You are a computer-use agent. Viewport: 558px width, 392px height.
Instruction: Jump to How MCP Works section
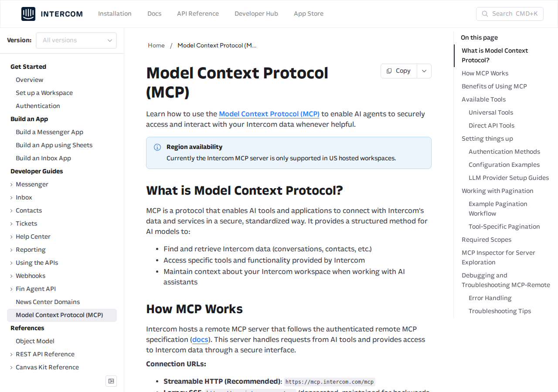[485, 73]
